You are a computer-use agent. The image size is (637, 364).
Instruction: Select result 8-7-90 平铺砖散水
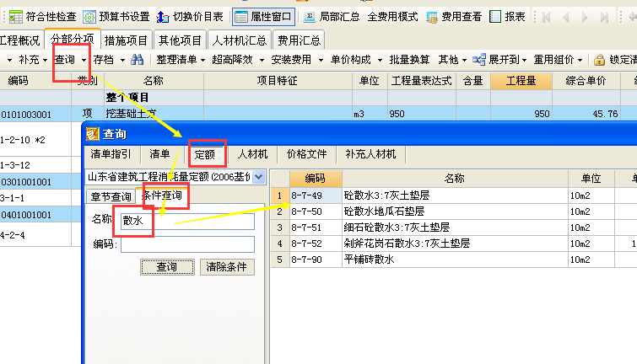pos(454,260)
